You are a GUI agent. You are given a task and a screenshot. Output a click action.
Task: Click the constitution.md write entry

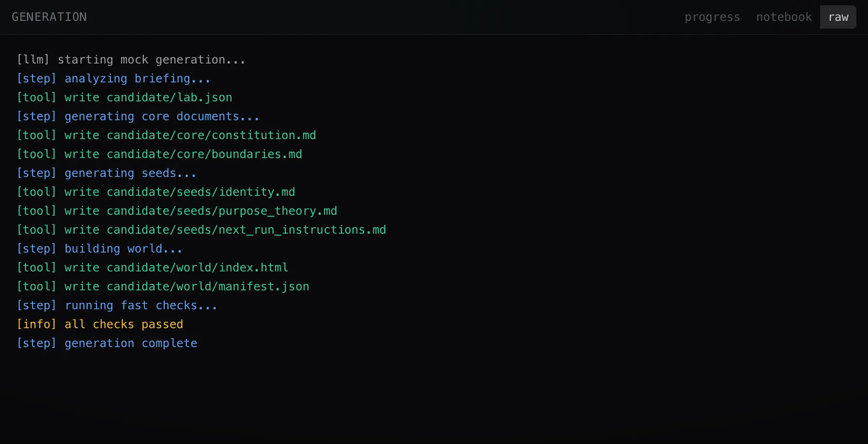(166, 135)
